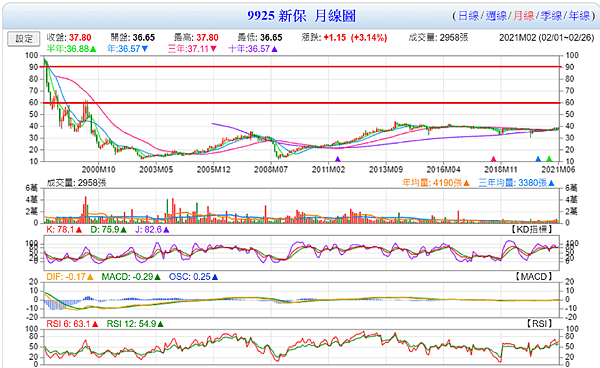Click the 收盤: 37.80 closing price
This screenshot has height=368, width=600.
[x=69, y=37]
